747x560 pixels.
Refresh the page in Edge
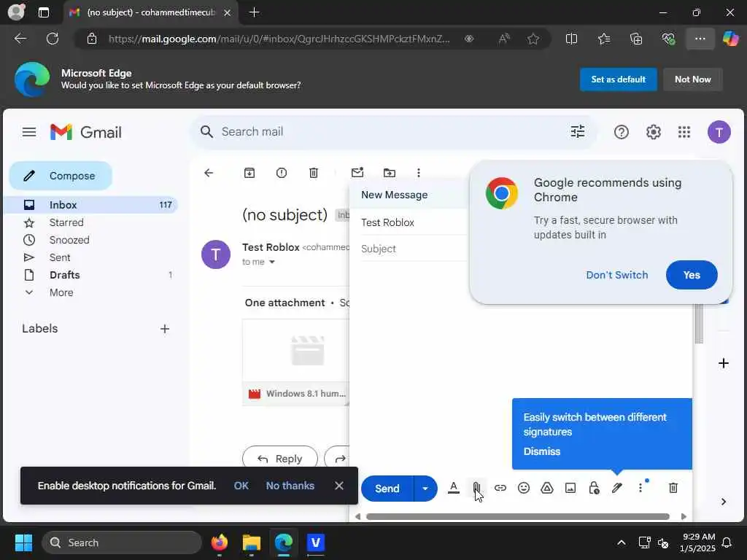53,39
